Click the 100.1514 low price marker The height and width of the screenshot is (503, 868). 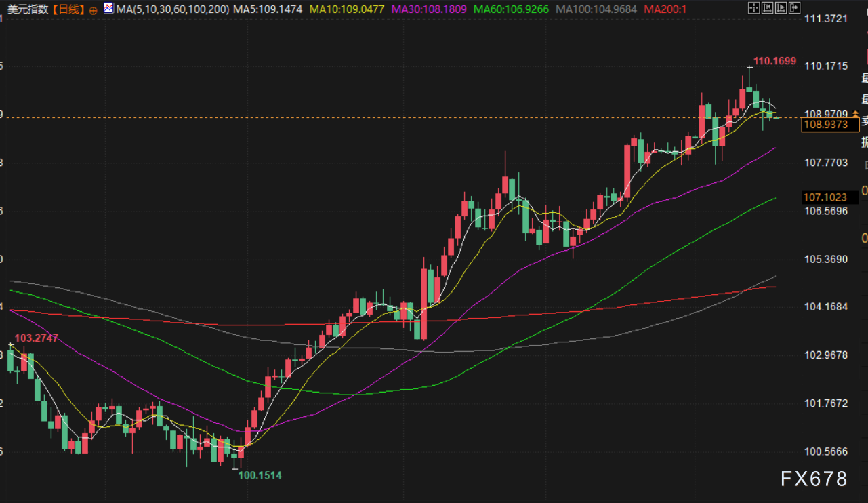pyautogui.click(x=260, y=475)
